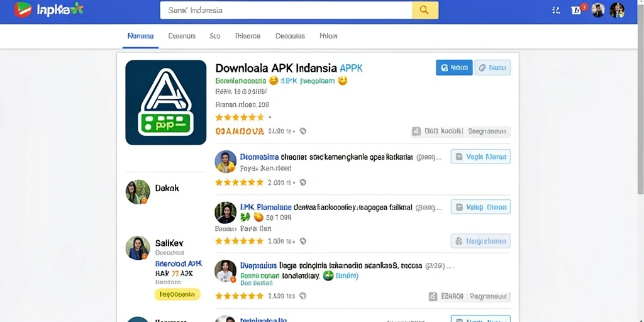Click the clover emoji in 'IPK Blemahine' row
This screenshot has width=644, height=322.
coord(245,217)
